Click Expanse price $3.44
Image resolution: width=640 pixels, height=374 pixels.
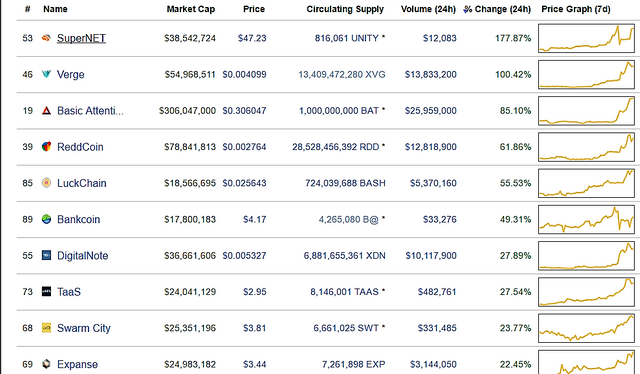click(x=255, y=364)
